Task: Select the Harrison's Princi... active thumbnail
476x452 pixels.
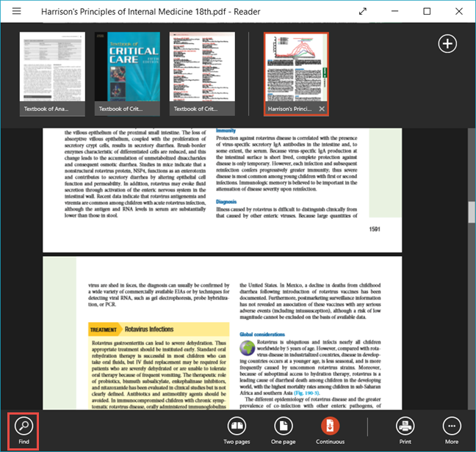Action: tap(296, 74)
